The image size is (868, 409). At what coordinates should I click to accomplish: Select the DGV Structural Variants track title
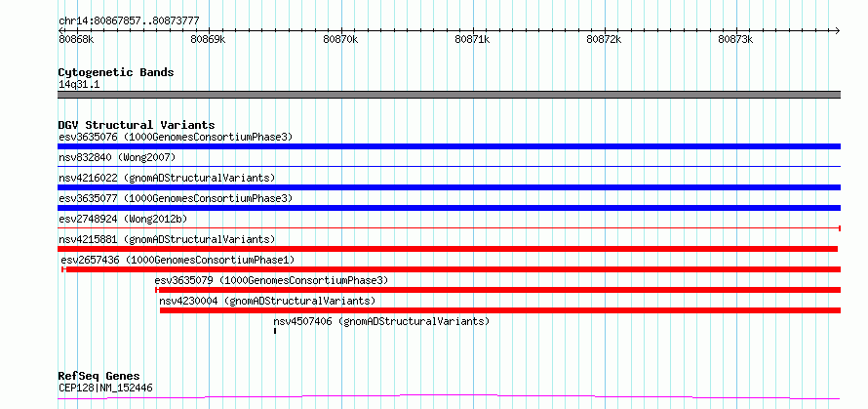tap(137, 125)
